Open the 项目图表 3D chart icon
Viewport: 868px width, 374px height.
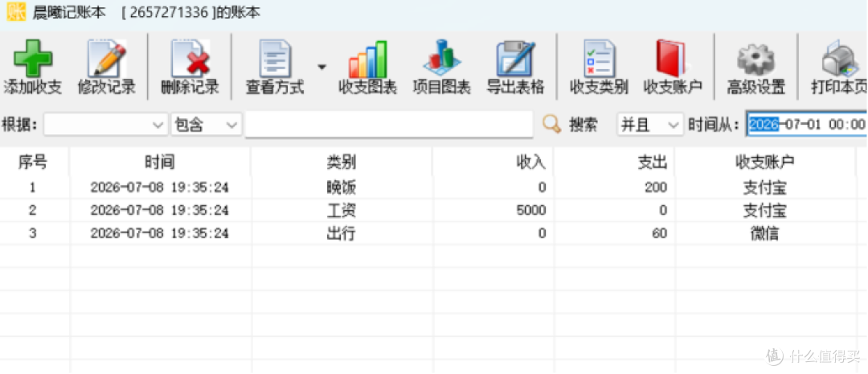[442, 60]
